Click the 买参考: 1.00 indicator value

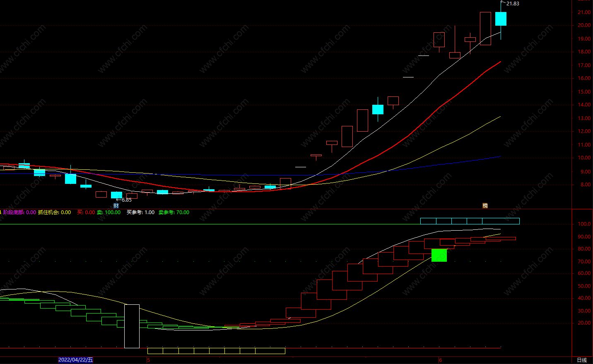click(140, 212)
